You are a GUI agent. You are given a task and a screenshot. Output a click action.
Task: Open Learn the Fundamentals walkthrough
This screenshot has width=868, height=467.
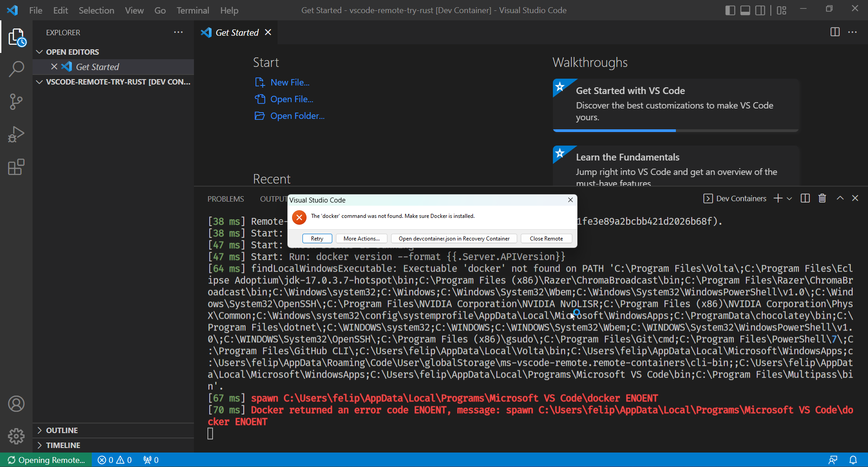tap(675, 165)
